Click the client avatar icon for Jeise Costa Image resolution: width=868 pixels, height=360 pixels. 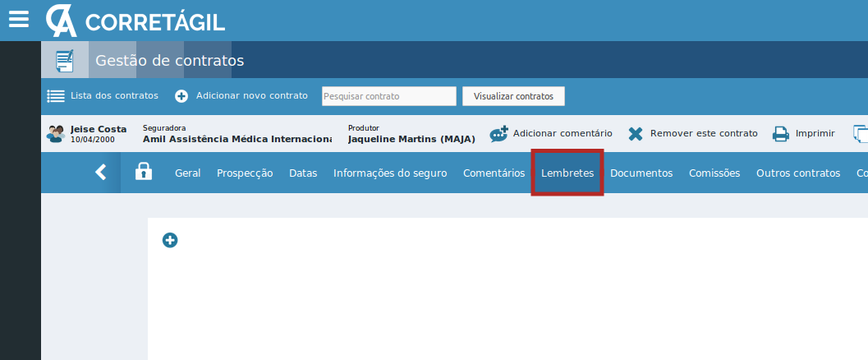(x=56, y=133)
